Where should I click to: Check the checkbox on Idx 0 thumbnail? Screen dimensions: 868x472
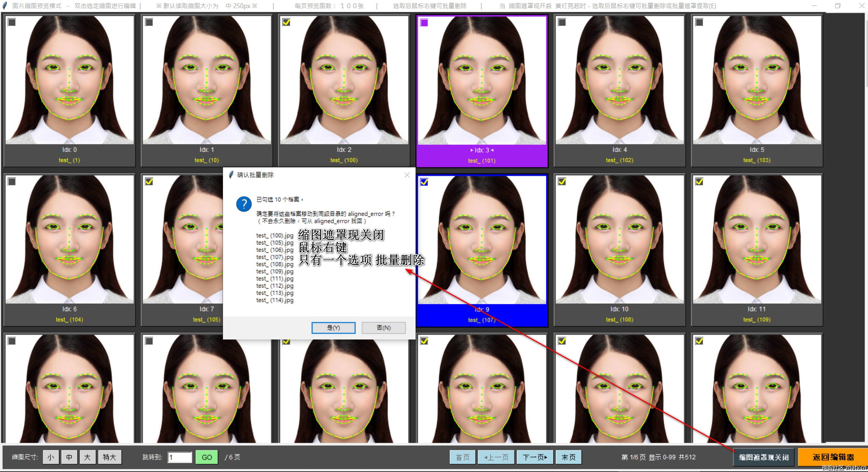(12, 22)
